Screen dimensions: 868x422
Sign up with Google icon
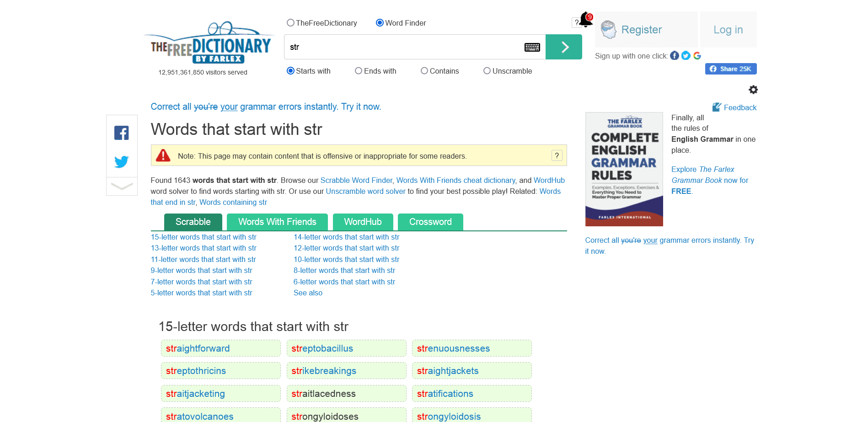point(697,56)
